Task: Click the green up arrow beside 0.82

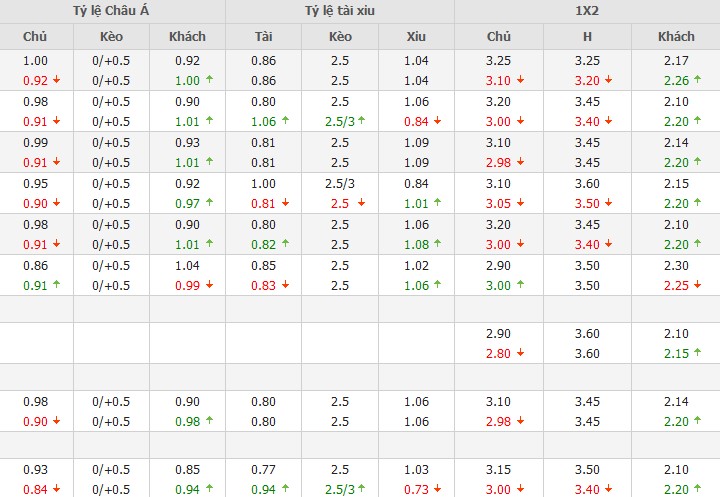Action: pyautogui.click(x=285, y=245)
